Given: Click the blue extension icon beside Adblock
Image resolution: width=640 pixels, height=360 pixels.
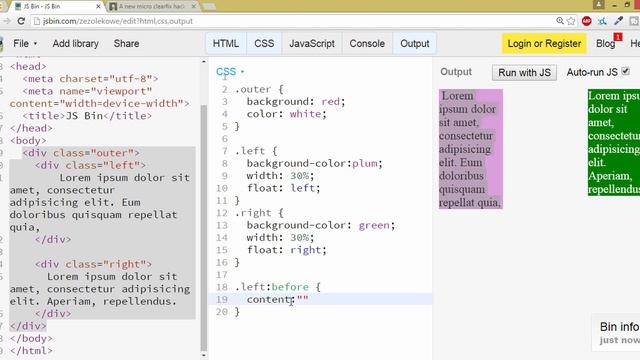Looking at the screenshot, I should click(602, 21).
